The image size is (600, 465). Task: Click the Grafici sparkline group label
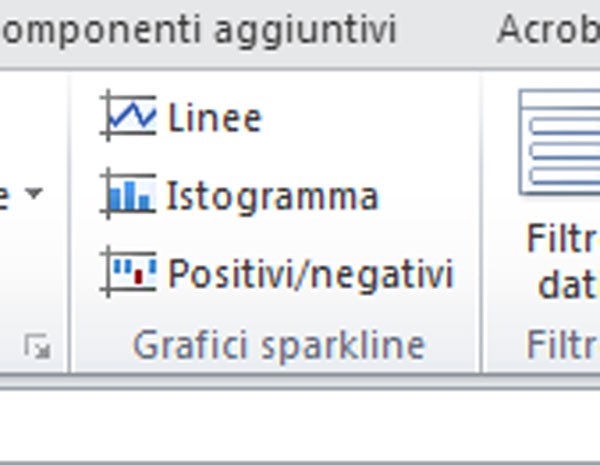pyautogui.click(x=279, y=346)
